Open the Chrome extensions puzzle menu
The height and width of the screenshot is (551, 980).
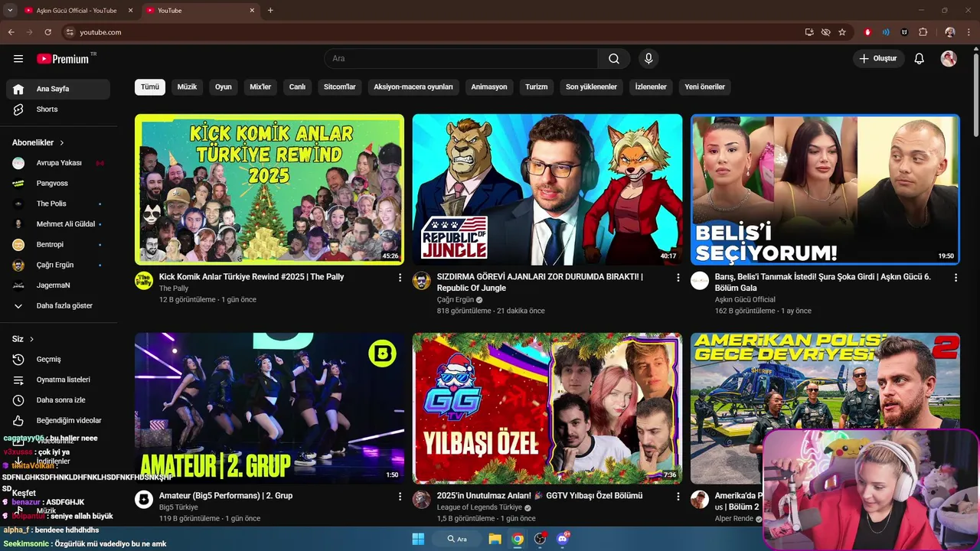pos(923,32)
